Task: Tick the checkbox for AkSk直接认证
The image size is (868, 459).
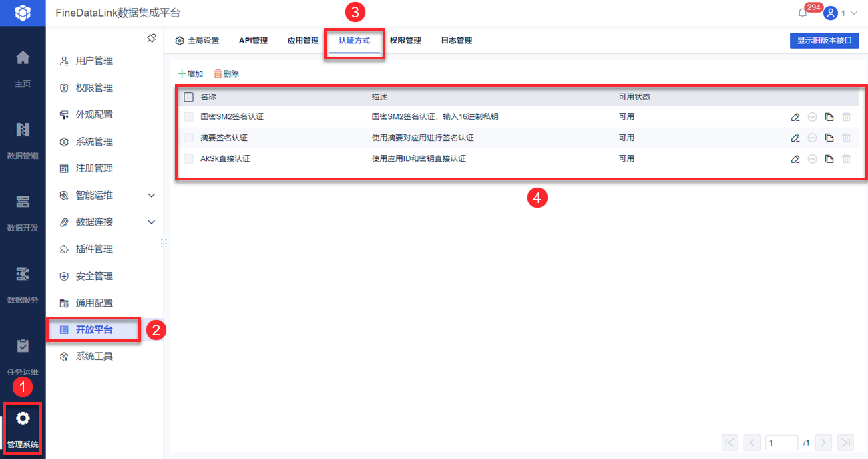Action: coord(188,159)
